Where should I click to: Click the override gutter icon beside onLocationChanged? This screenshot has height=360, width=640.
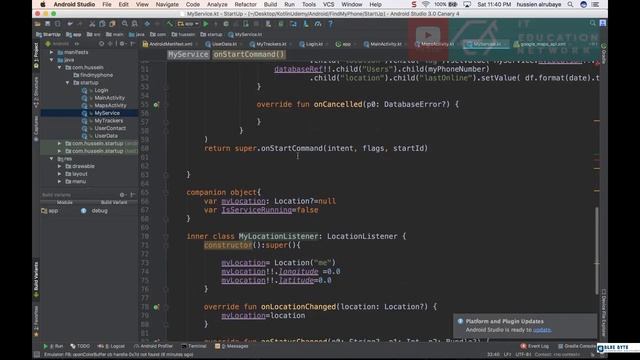(156, 307)
